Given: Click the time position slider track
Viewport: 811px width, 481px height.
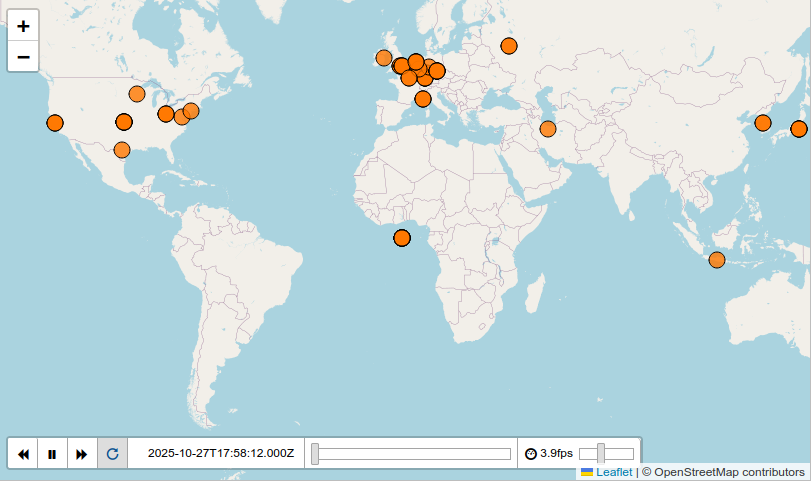Looking at the screenshot, I should [x=412, y=454].
